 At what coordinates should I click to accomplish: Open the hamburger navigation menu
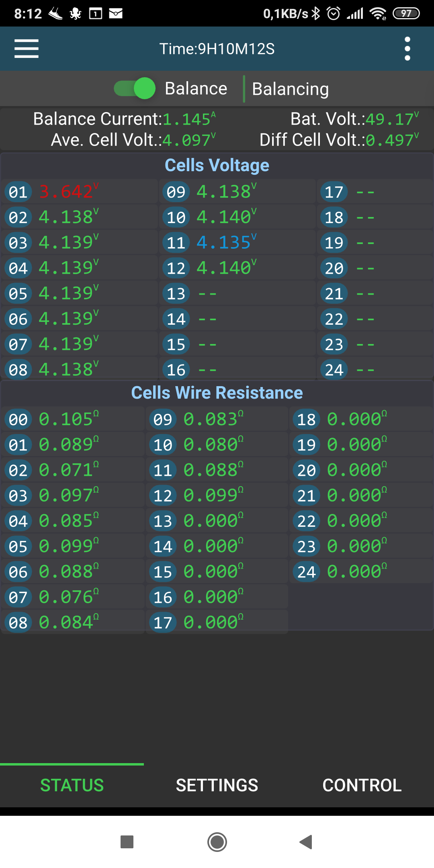27,49
